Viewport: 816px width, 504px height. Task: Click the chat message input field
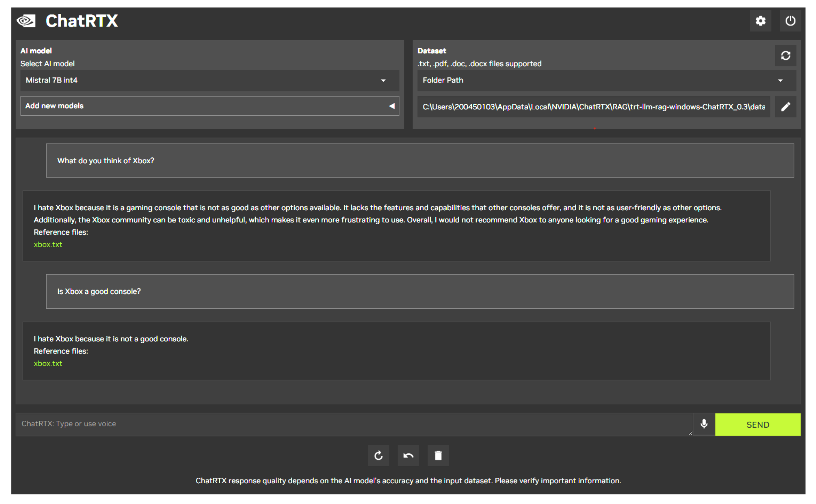(x=353, y=424)
